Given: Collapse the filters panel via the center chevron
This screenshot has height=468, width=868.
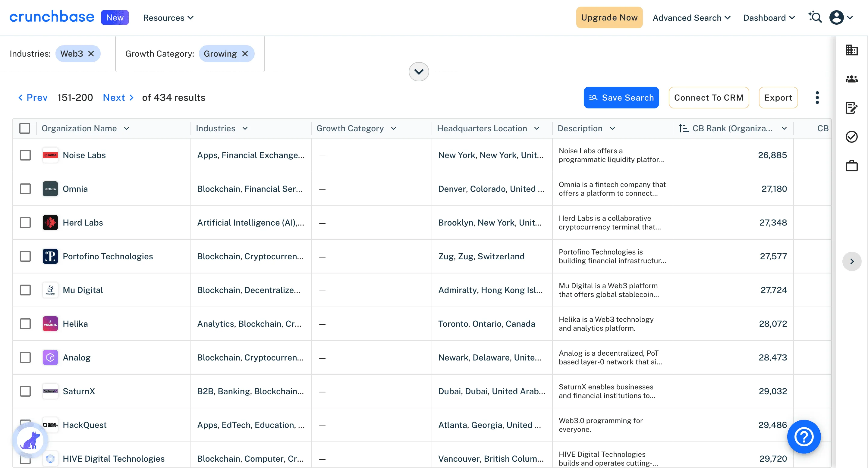Looking at the screenshot, I should tap(419, 71).
